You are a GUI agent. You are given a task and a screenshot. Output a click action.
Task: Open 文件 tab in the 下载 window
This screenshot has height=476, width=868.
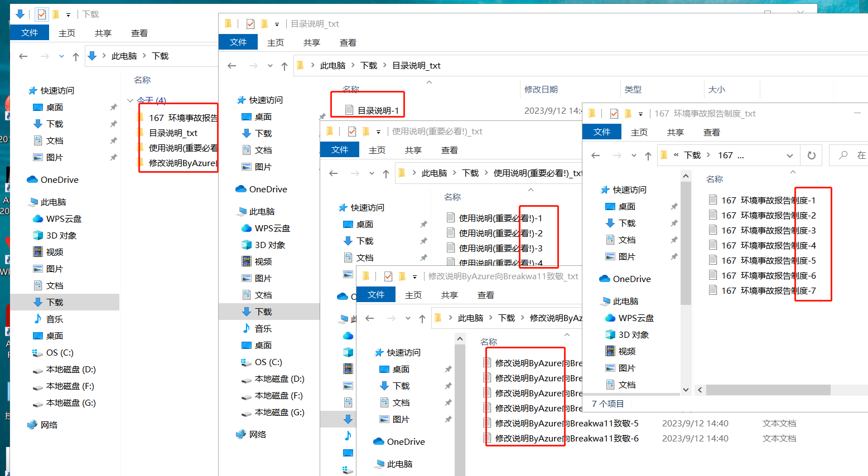point(30,33)
